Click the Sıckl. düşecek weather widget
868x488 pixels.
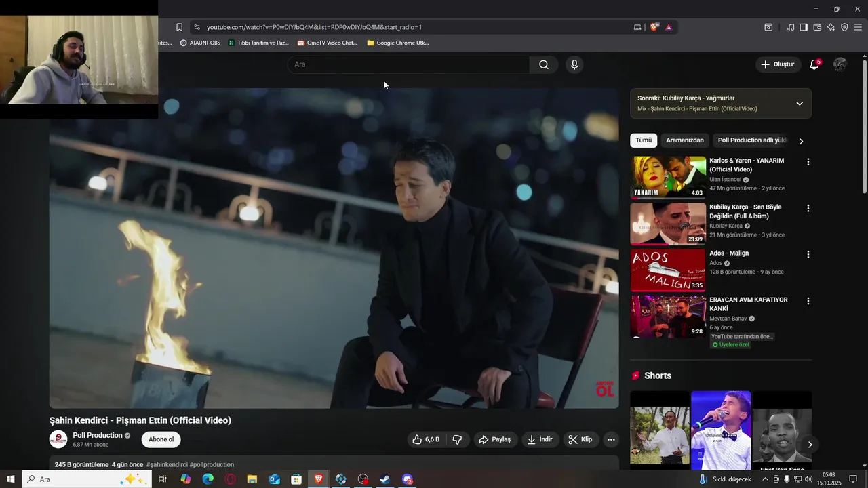click(x=725, y=479)
